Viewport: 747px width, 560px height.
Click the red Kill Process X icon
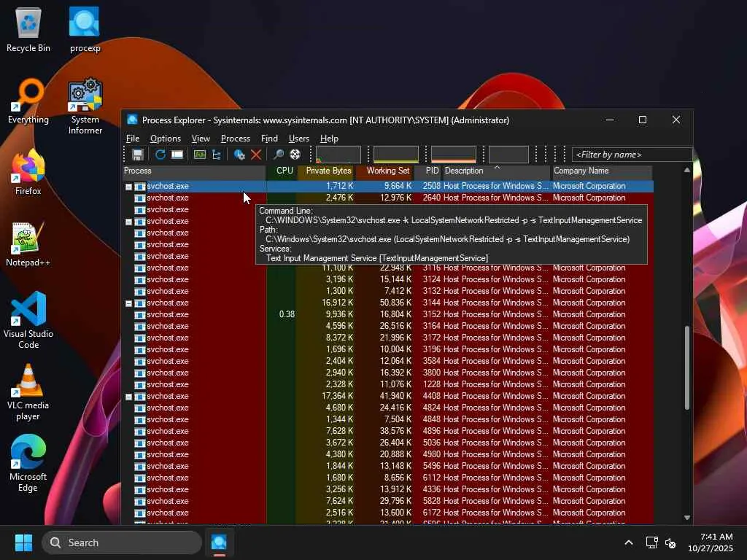(256, 155)
